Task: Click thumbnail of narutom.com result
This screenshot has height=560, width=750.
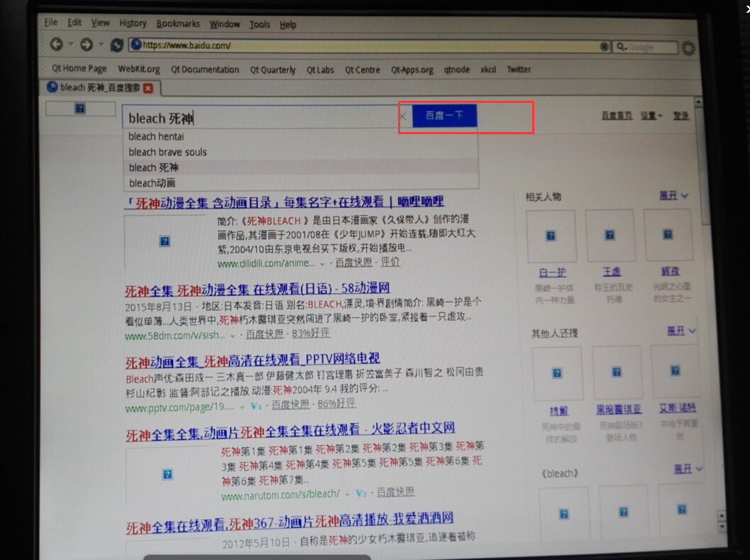Action: point(167,474)
